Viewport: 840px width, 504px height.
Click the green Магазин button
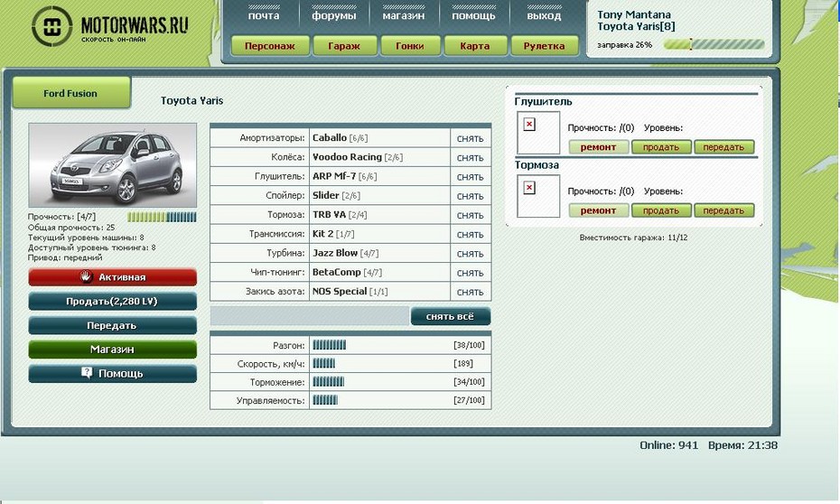(113, 350)
